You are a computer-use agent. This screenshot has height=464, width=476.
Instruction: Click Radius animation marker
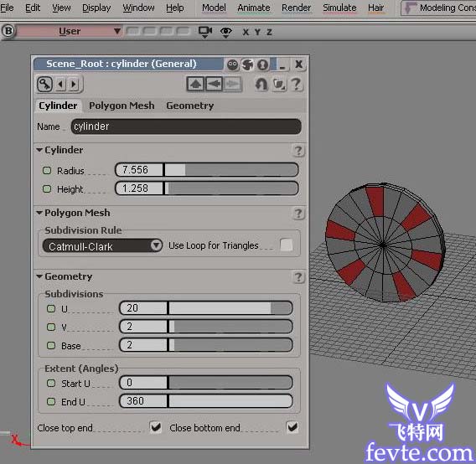click(x=47, y=170)
